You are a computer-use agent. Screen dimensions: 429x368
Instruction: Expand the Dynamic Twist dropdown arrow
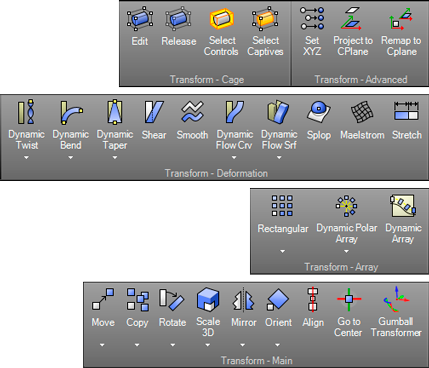tap(26, 158)
